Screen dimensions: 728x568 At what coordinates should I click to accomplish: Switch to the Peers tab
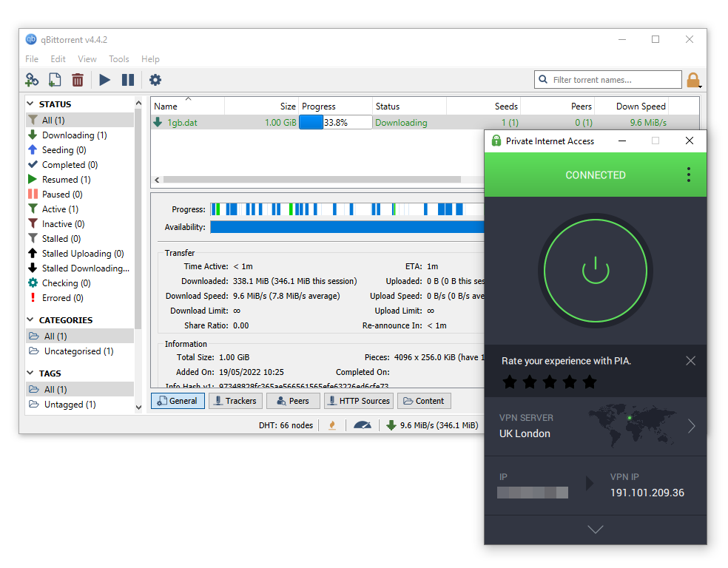(293, 401)
